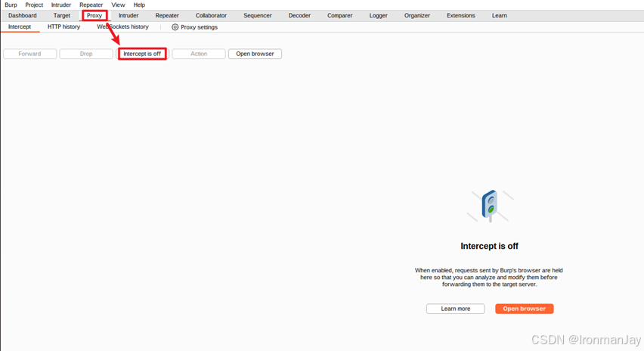644x351 pixels.
Task: Click the Proxy settings gear icon
Action: coord(175,27)
